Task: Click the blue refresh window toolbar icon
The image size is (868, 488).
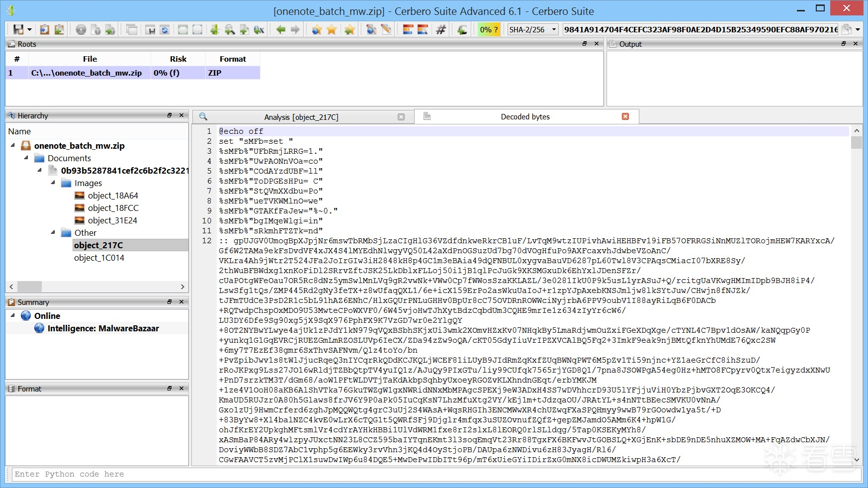Action: pos(165,30)
